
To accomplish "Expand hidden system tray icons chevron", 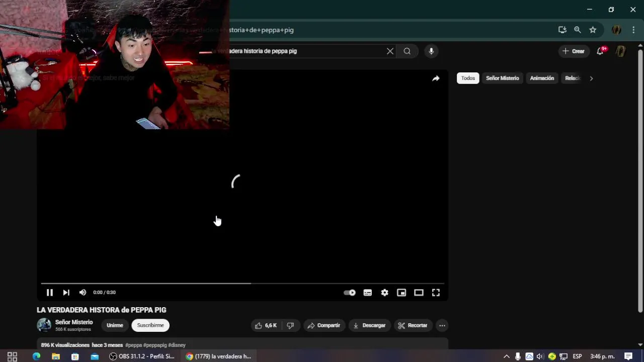I will coord(506,356).
